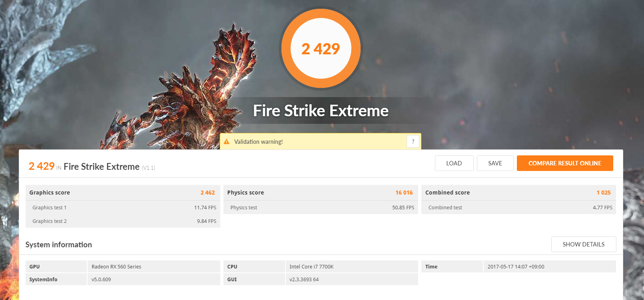Click the validation warning triangle icon
The height and width of the screenshot is (300, 644).
(227, 141)
